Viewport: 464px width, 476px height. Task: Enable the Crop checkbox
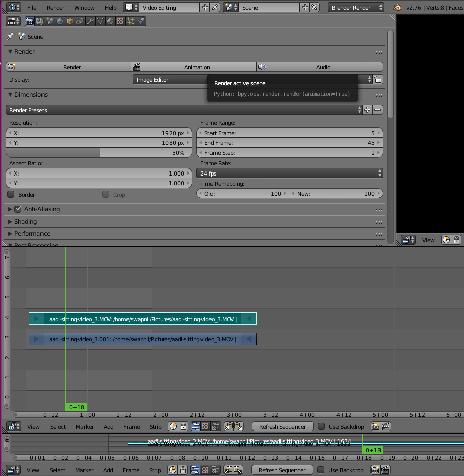(106, 194)
